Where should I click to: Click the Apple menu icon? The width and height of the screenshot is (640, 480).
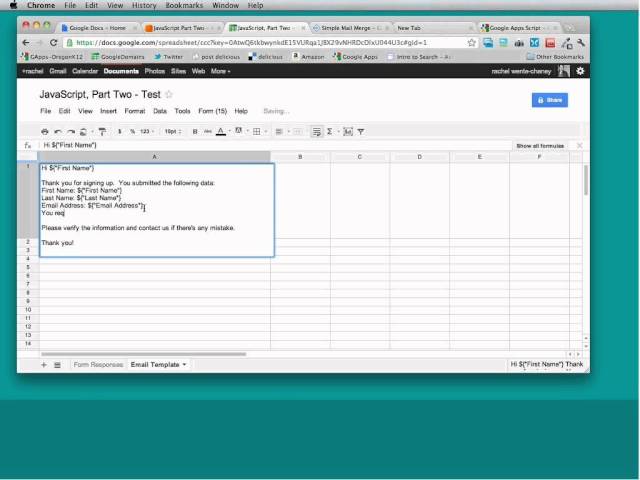(13, 5)
